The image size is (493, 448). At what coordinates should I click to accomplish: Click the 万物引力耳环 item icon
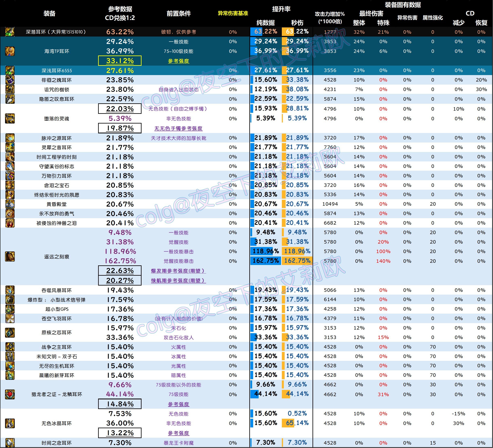(10, 176)
